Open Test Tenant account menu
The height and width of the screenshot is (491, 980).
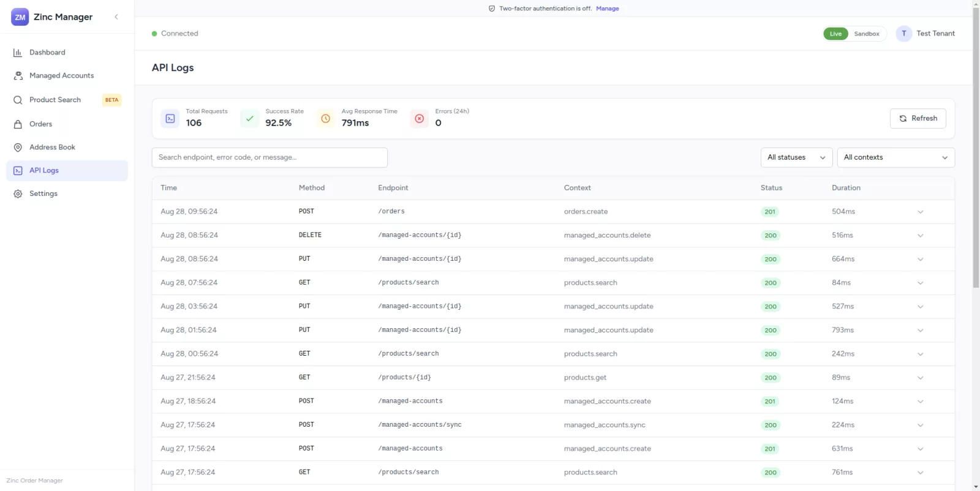tap(925, 34)
